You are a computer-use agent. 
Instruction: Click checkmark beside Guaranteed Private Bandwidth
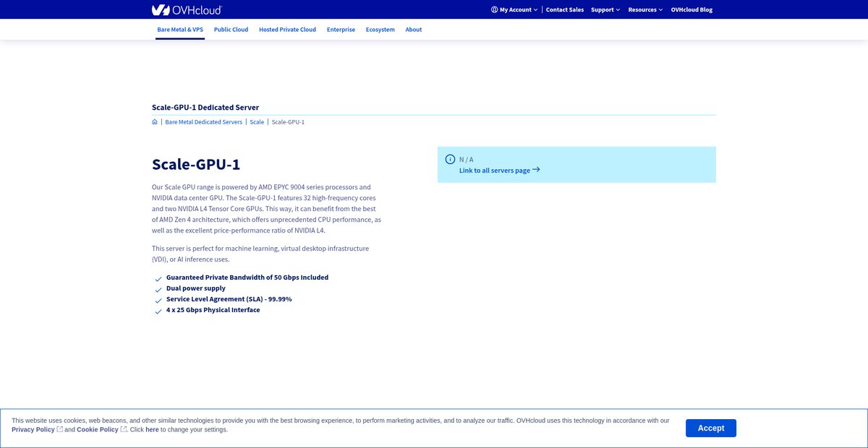pyautogui.click(x=158, y=279)
